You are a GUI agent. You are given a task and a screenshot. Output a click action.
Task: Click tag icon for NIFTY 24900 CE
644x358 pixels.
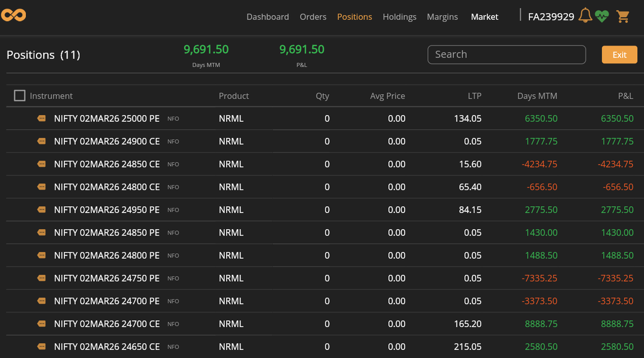(41, 141)
